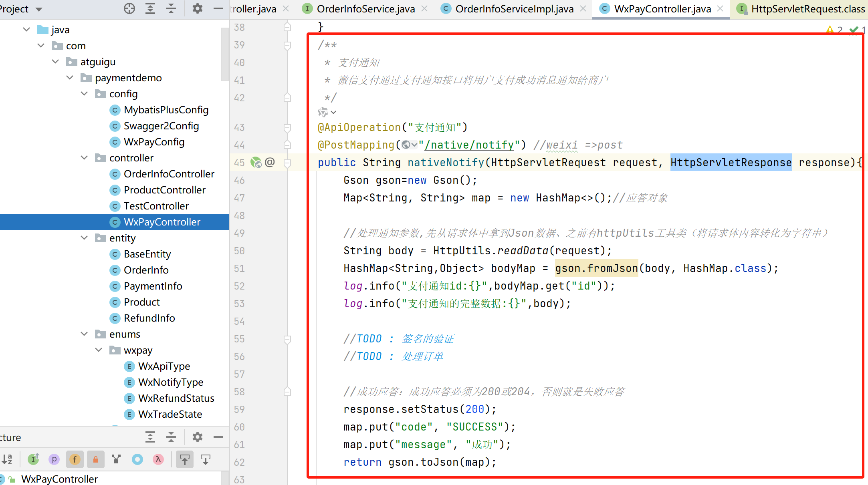Toggle the Autoscroll to Source button
Screen dimensions: 868x485
184,459
